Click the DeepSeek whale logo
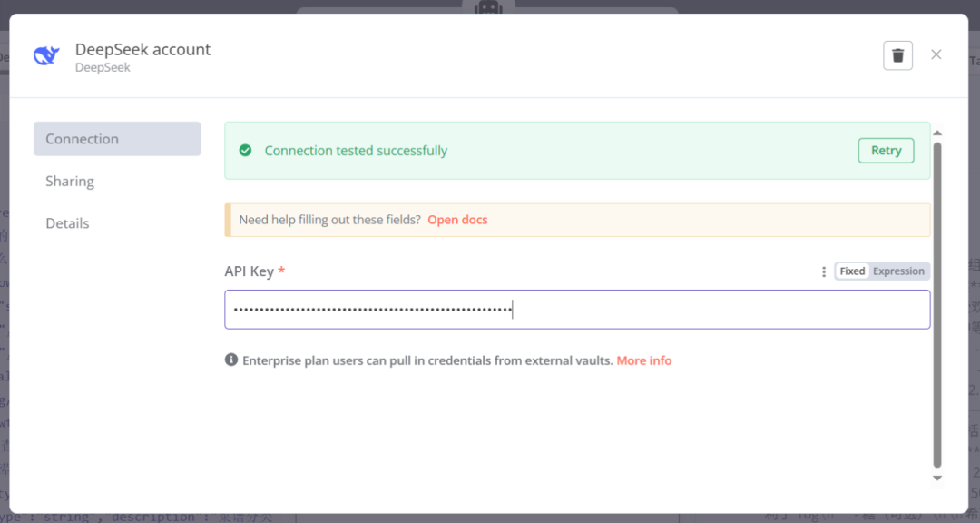Screen dimensions: 980x523 [x=46, y=55]
